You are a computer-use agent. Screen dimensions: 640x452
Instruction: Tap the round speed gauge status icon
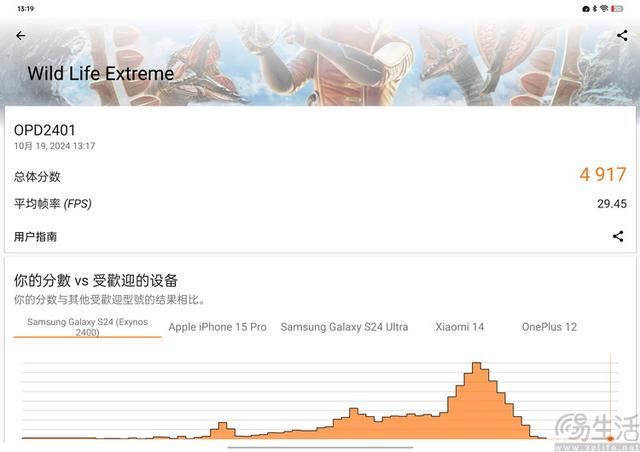(585, 8)
